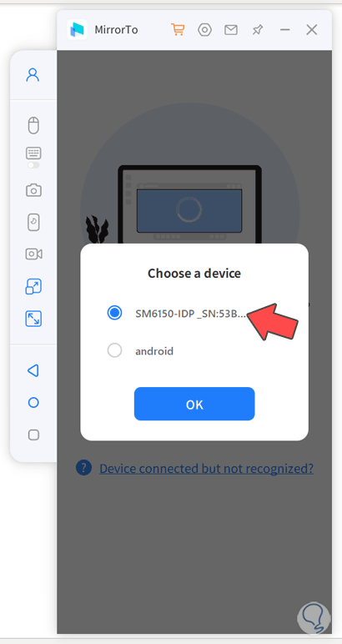Open the user account icon
Image resolution: width=342 pixels, height=644 pixels.
click(x=33, y=75)
